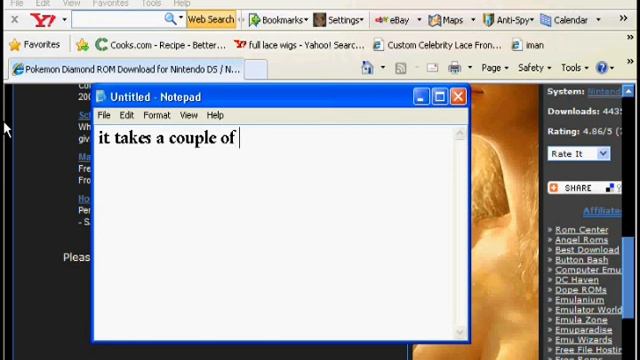Click the magnifier icon in Yahoo search box
Image resolution: width=640 pixels, height=360 pixels.
point(170,19)
